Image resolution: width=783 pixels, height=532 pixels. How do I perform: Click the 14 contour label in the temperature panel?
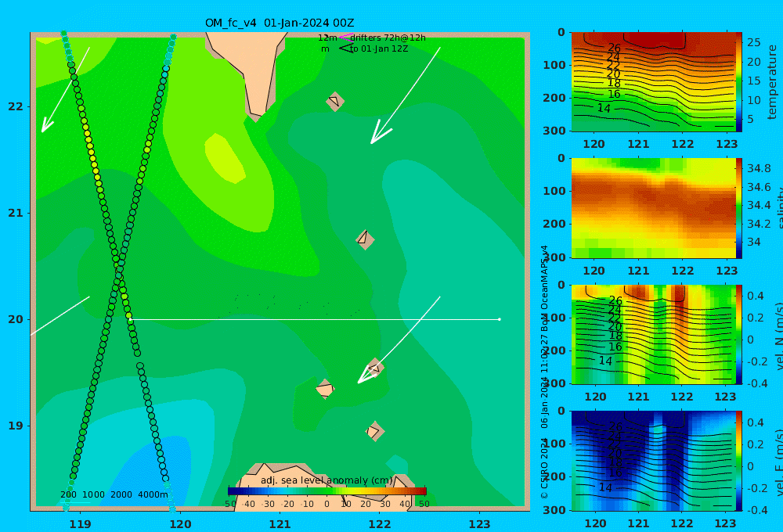[x=604, y=108]
